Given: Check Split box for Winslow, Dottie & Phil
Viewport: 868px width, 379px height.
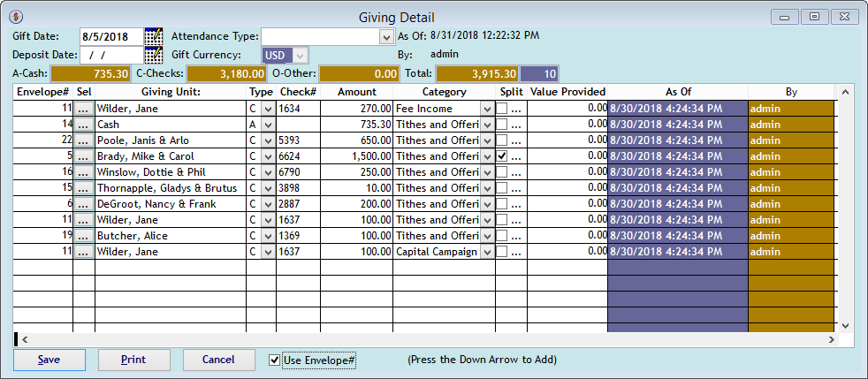Looking at the screenshot, I should pyautogui.click(x=502, y=172).
